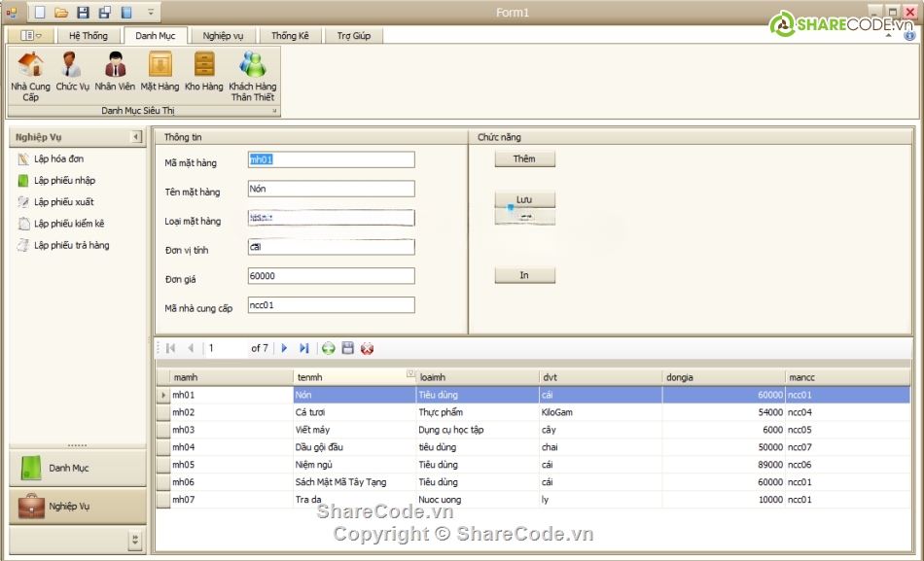This screenshot has height=561, width=924.
Task: Open the Kho Hàng warehouse icon
Action: coord(204,71)
